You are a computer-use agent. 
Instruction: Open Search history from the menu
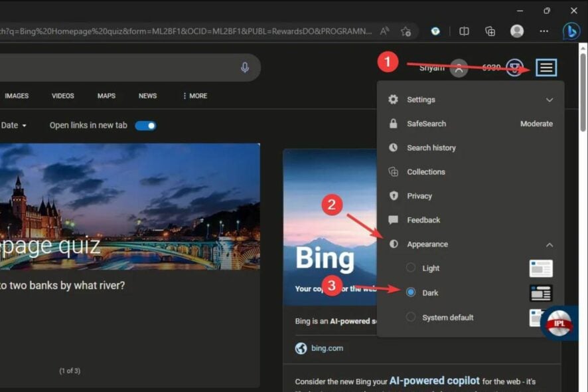[430, 147]
